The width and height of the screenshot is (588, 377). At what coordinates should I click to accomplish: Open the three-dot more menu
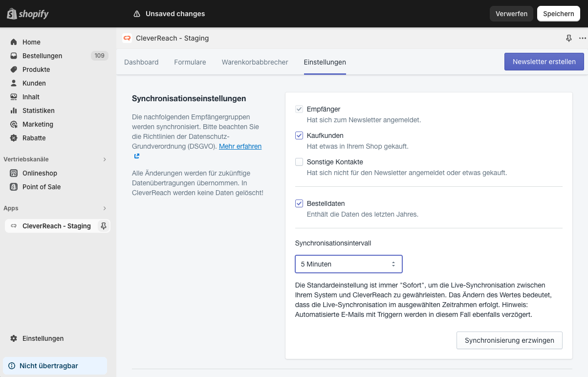click(582, 38)
